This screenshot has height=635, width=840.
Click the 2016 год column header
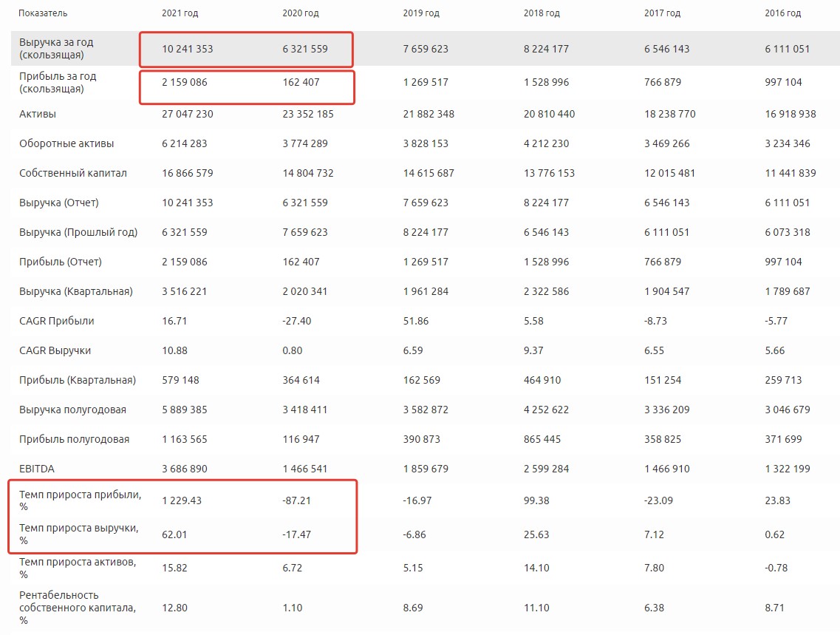point(782,13)
